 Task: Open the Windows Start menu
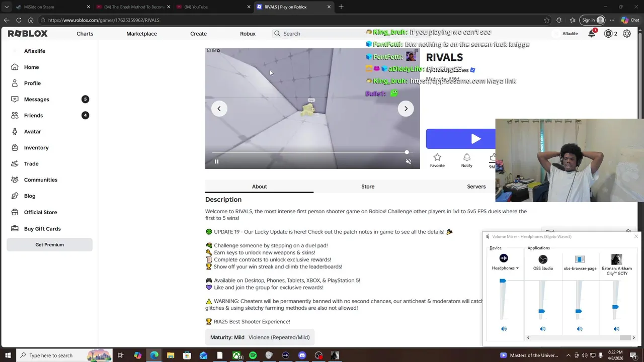[8, 355]
